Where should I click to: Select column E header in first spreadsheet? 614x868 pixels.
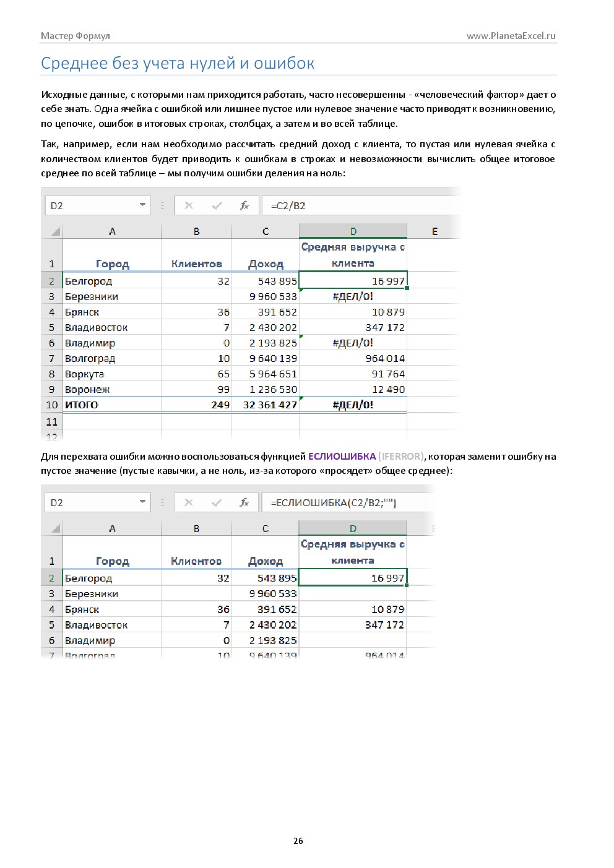[434, 231]
